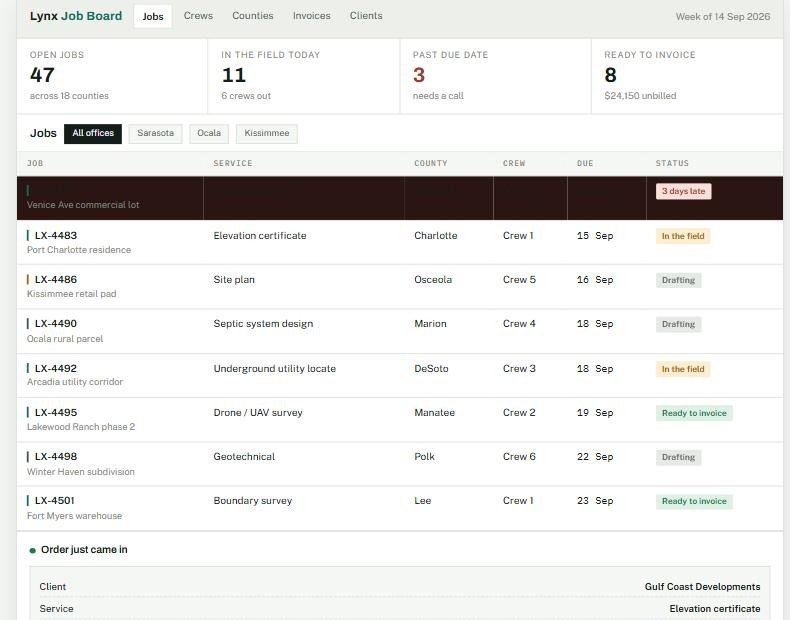790x620 pixels.
Task: Filter jobs by Kissimmee office
Action: [x=267, y=133]
